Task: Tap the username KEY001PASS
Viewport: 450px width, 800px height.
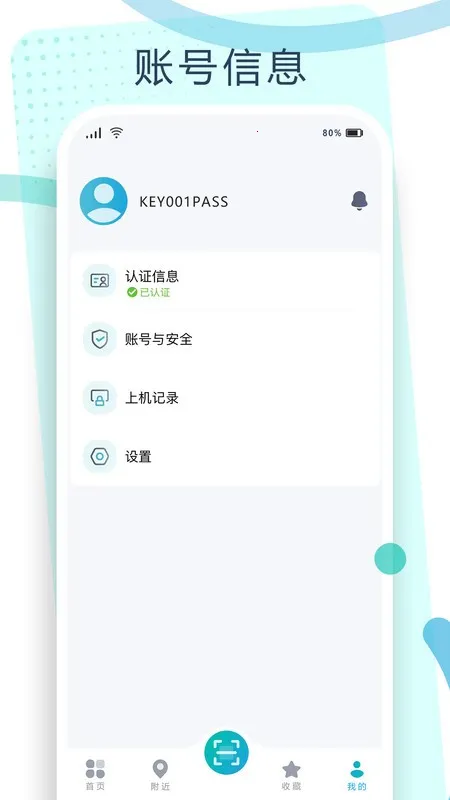Action: click(x=184, y=202)
